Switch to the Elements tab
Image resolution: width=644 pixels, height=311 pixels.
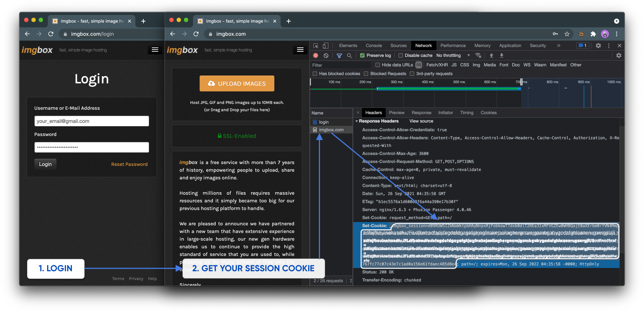[x=348, y=46]
